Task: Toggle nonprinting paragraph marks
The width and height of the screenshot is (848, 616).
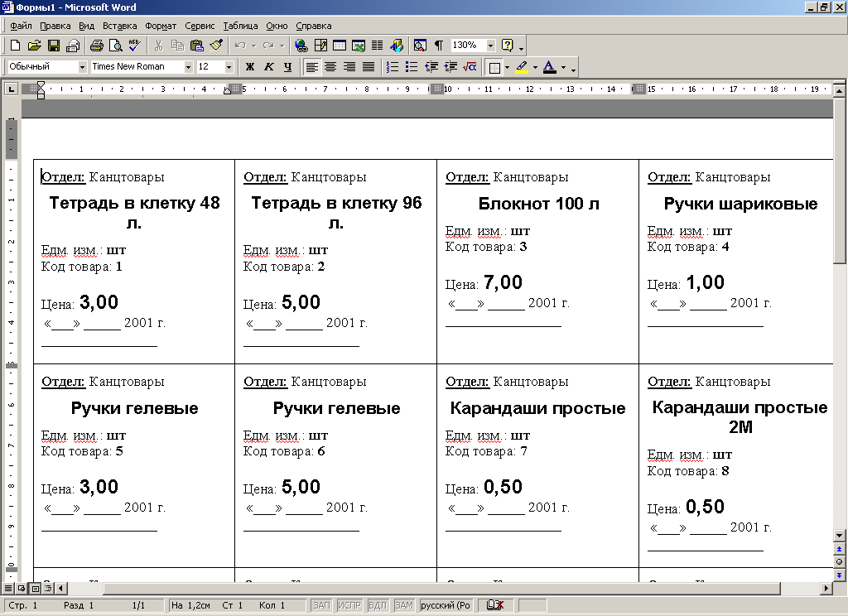Action: 439,46
